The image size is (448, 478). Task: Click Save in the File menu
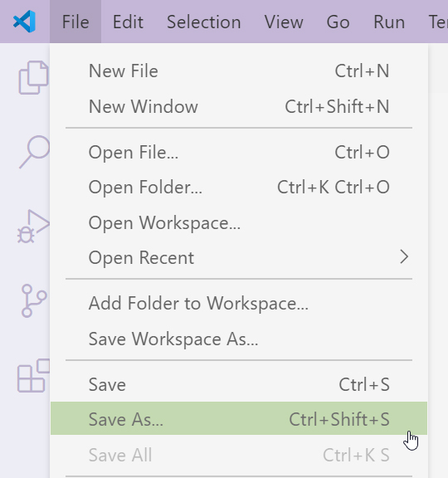[239, 384]
